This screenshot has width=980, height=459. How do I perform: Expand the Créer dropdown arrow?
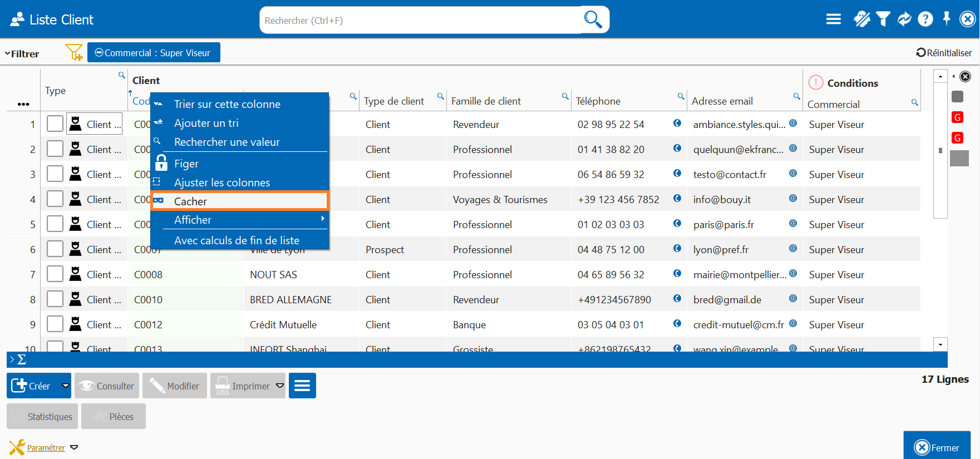[66, 386]
